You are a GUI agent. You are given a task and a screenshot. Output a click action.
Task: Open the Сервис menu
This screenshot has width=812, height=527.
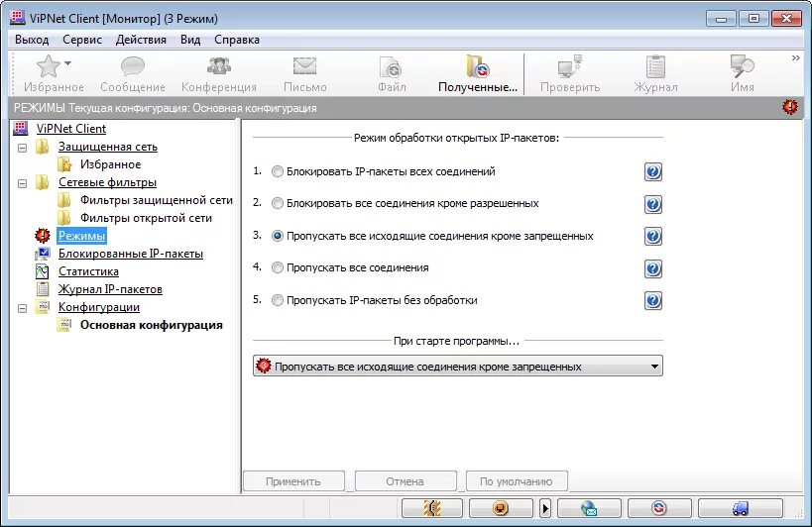tap(82, 40)
